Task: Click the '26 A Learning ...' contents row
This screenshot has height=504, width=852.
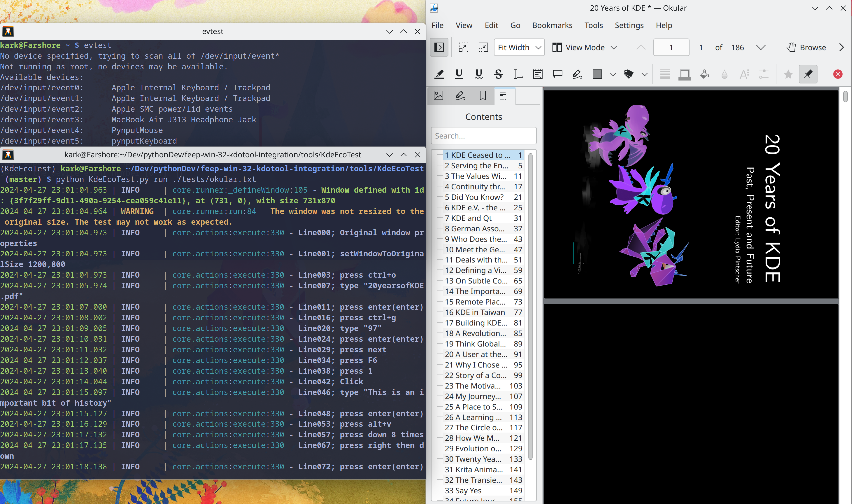Action: point(483,418)
